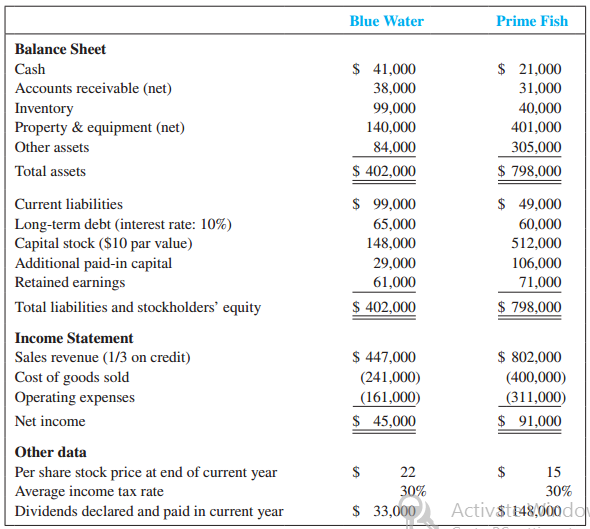This screenshot has width=590, height=529.
Task: Select Blue Water cash value $41,000
Action: click(384, 69)
